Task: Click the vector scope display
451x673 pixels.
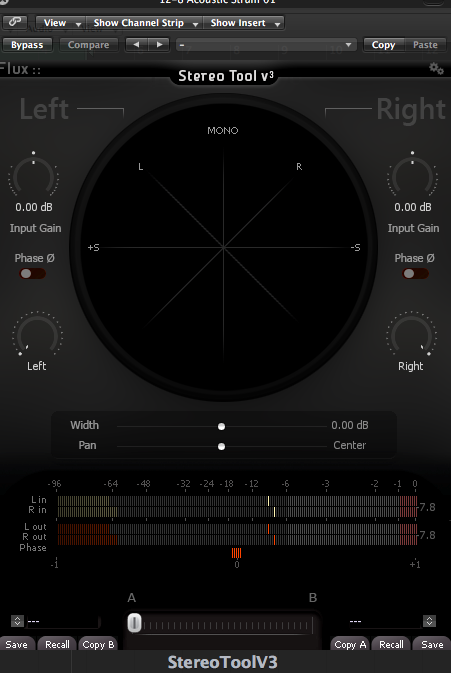Action: pos(224,248)
